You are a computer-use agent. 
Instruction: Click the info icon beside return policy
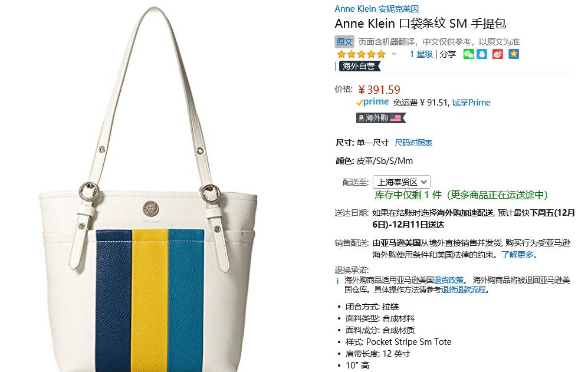coord(337,281)
